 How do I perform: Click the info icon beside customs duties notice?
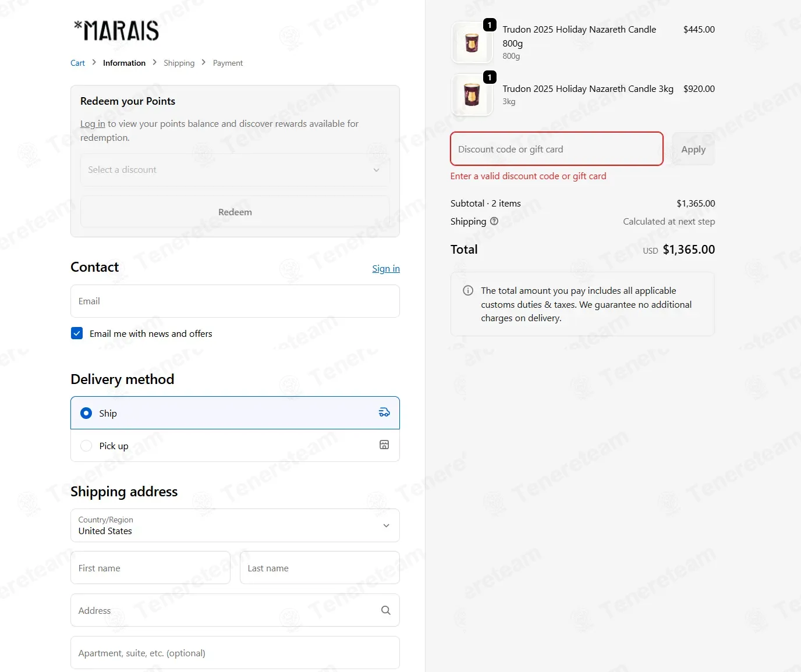point(468,290)
